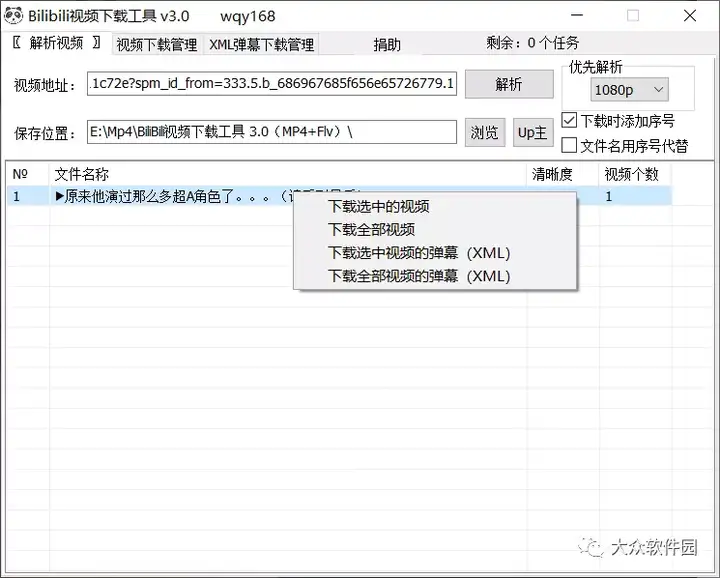This screenshot has width=720, height=578.
Task: Open the 捐助 tab
Action: pos(387,45)
